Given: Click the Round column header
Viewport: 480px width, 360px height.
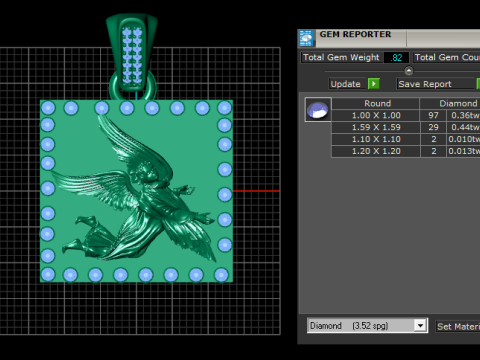Looking at the screenshot, I should [377, 103].
